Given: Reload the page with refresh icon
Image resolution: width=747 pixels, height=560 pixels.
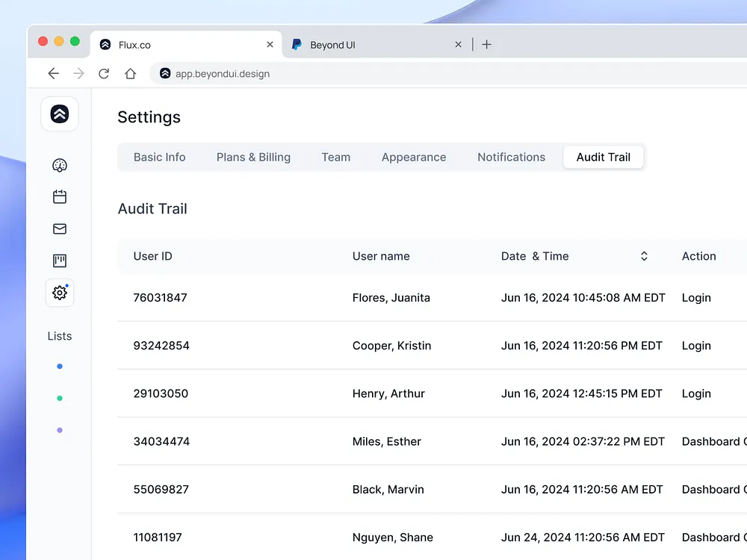Looking at the screenshot, I should (x=104, y=73).
